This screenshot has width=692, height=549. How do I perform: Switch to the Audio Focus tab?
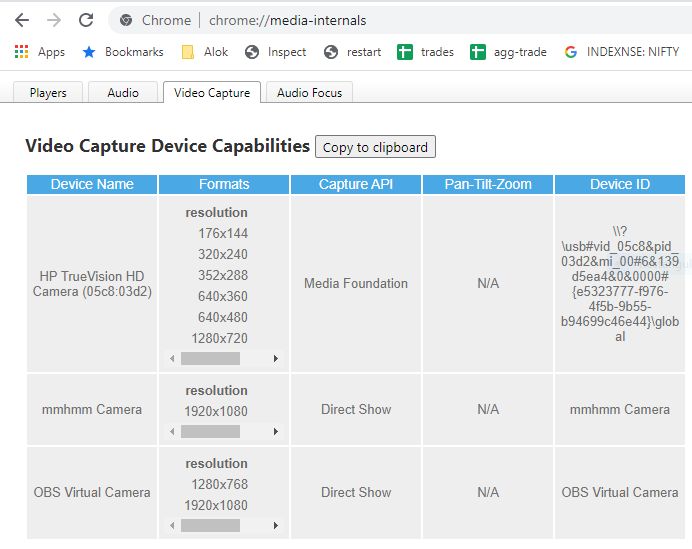tap(309, 93)
